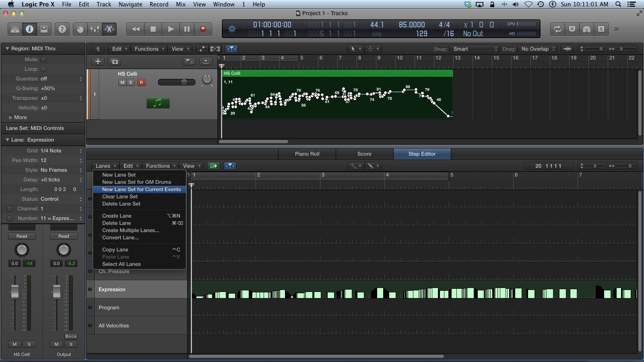Screen dimensions: 644x362
Task: Enable the Channel checkbox
Action: [x=10, y=208]
